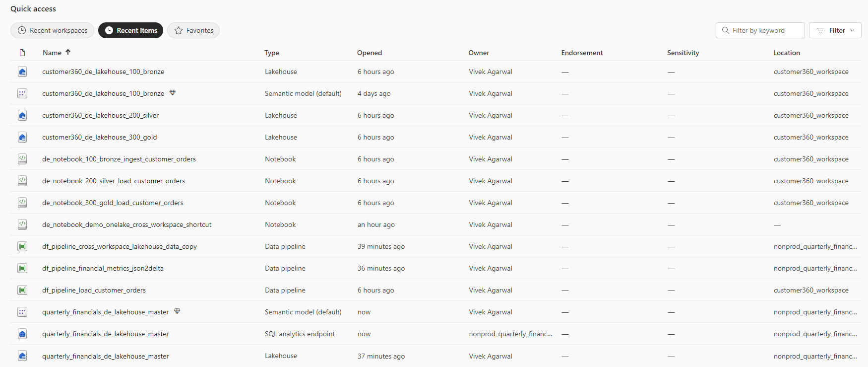Click the cross workspace pipeline icon
Image resolution: width=868 pixels, height=367 pixels.
pyautogui.click(x=22, y=246)
